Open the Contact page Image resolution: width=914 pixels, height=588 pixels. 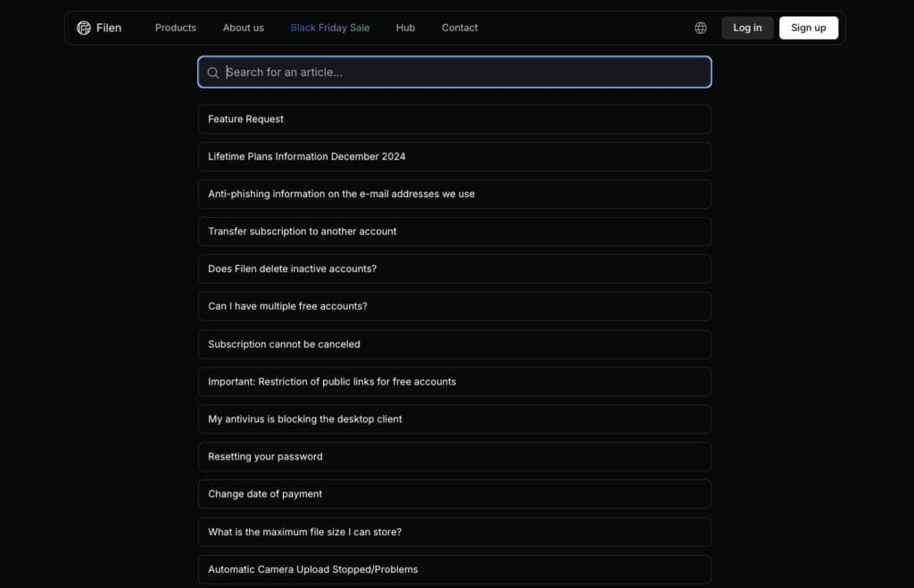coord(459,28)
